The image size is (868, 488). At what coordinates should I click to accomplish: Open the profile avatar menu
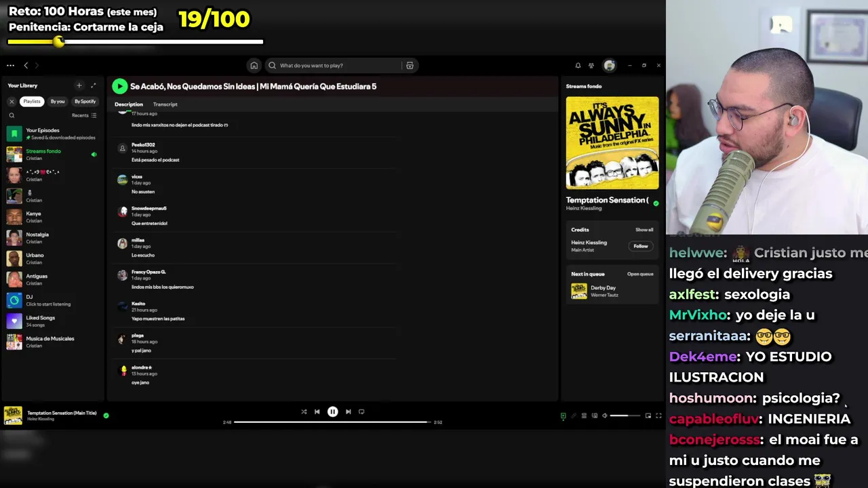point(609,66)
